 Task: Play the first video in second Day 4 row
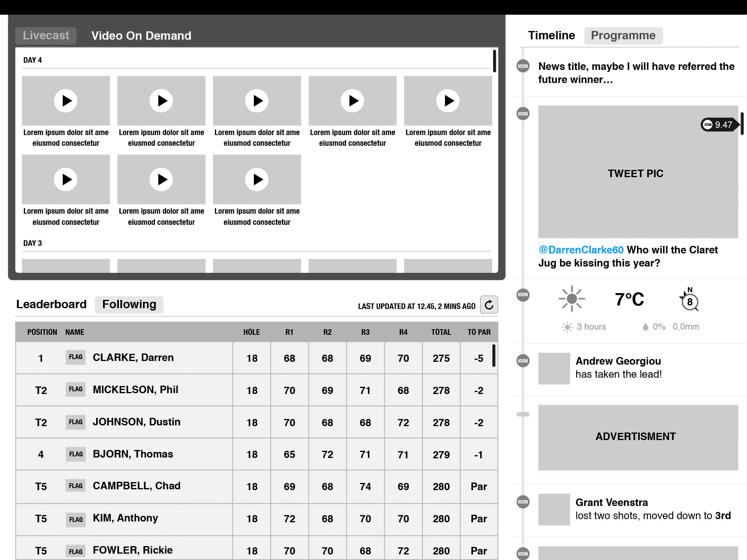click(x=66, y=179)
